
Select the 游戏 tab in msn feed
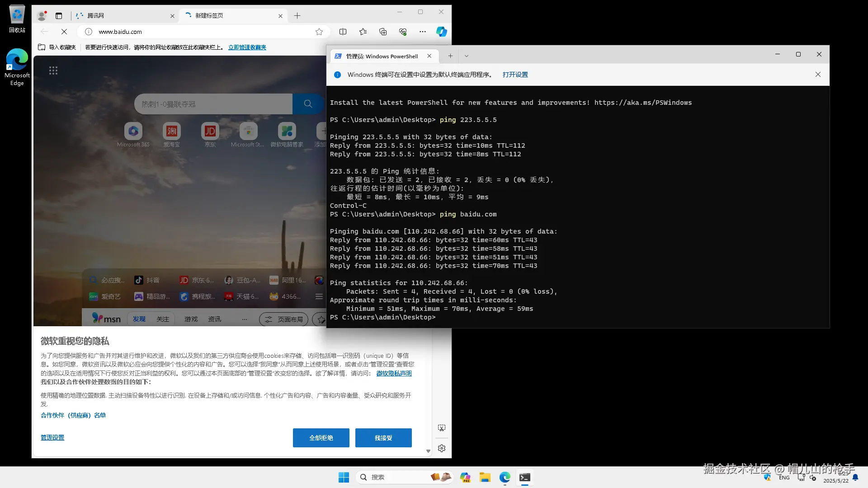click(x=191, y=319)
